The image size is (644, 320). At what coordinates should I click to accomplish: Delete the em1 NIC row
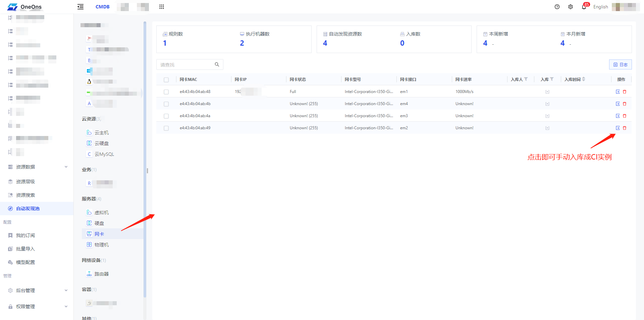pos(625,92)
